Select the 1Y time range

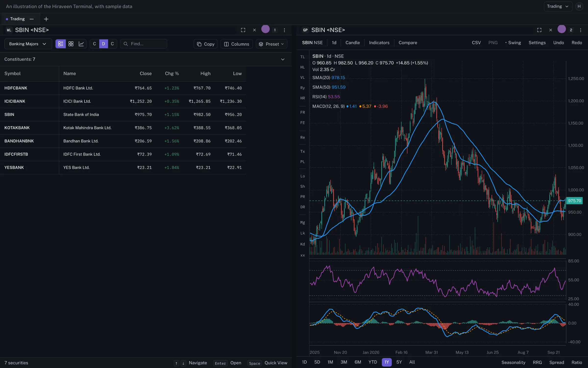(387, 362)
